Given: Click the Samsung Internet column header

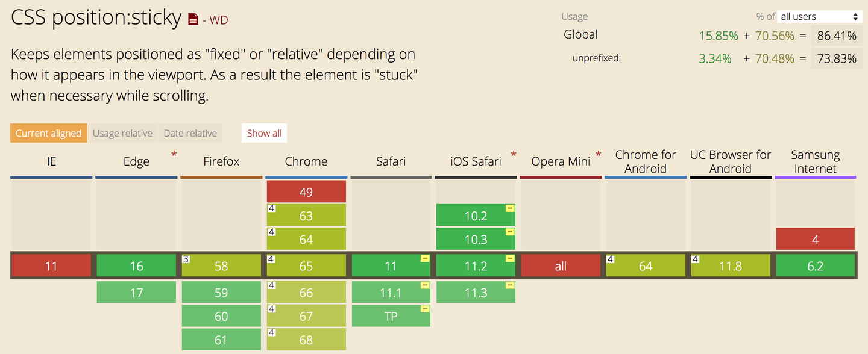Looking at the screenshot, I should (x=815, y=162).
